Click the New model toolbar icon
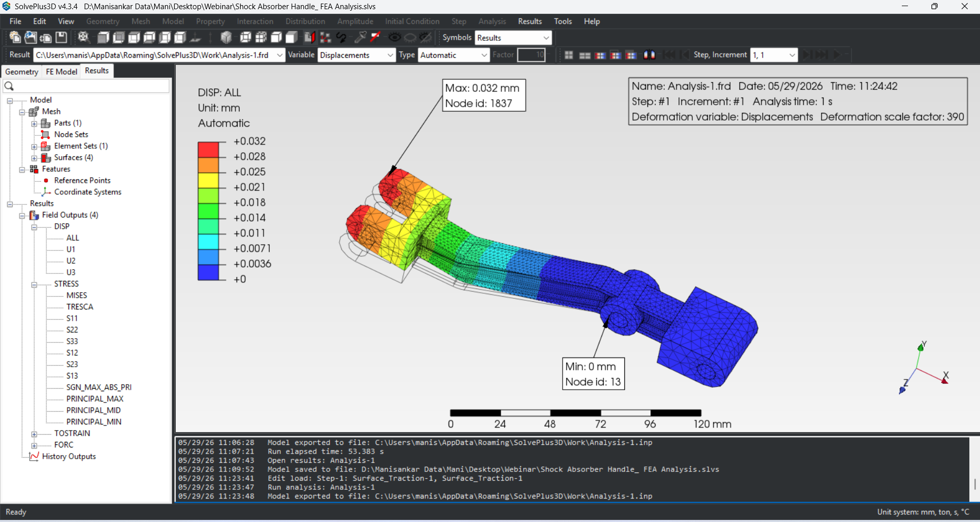Viewport: 980px width, 522px height. click(x=15, y=37)
